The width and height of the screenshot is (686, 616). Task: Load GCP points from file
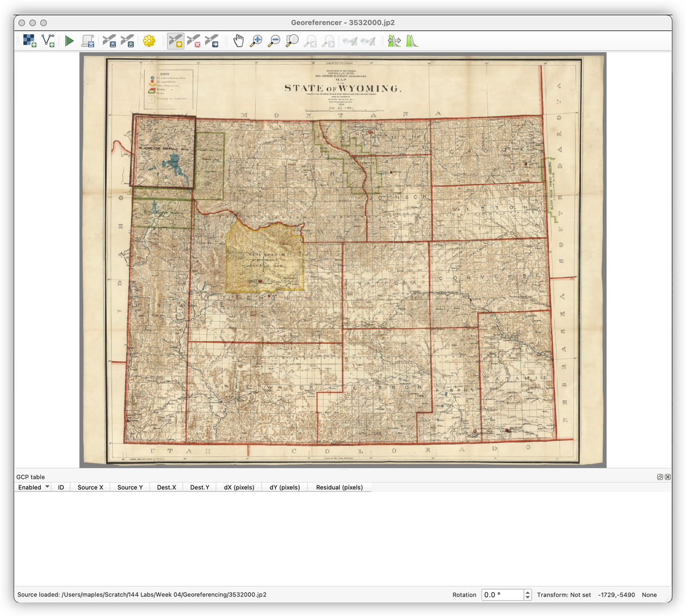click(x=109, y=41)
